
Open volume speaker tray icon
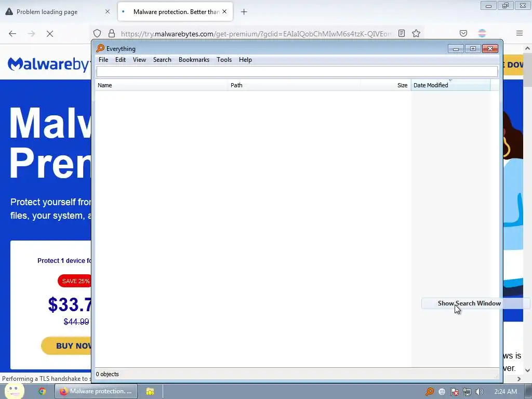pyautogui.click(x=480, y=392)
